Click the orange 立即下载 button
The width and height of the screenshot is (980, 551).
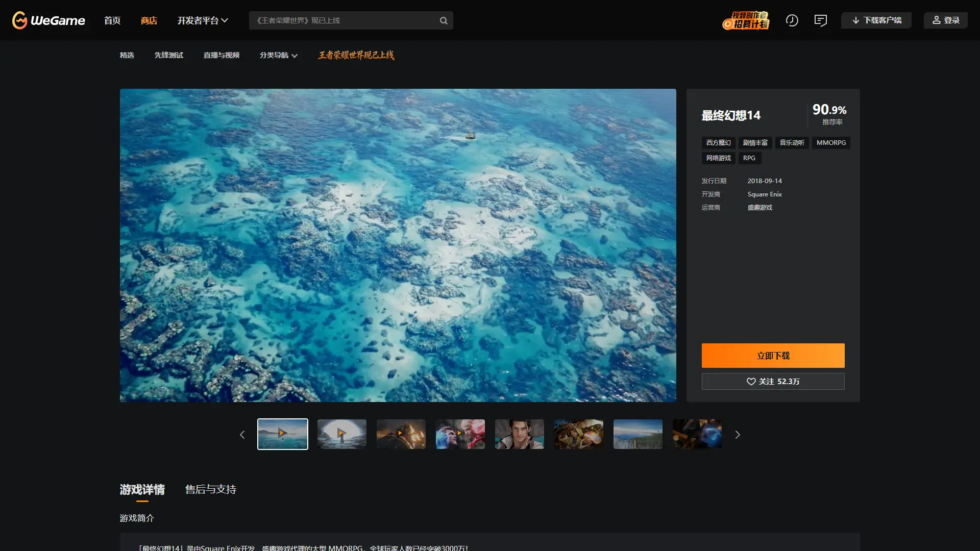[x=773, y=356]
